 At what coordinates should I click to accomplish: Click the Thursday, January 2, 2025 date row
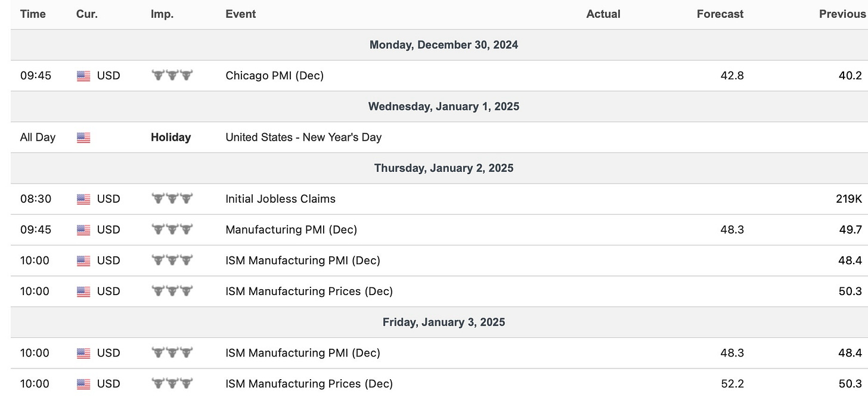444,168
